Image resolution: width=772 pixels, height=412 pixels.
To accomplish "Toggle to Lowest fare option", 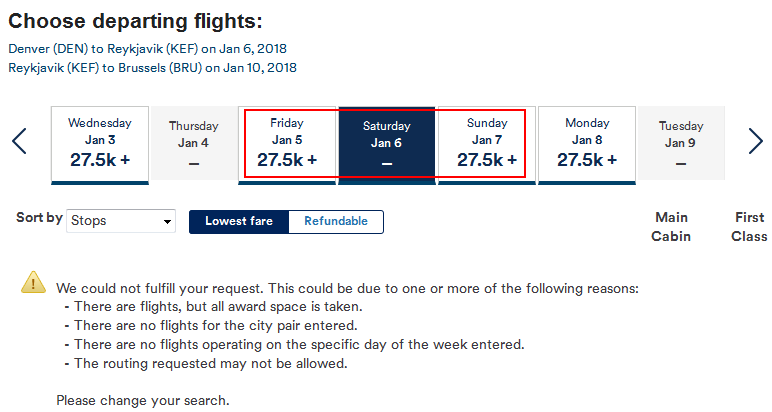I will (x=239, y=222).
